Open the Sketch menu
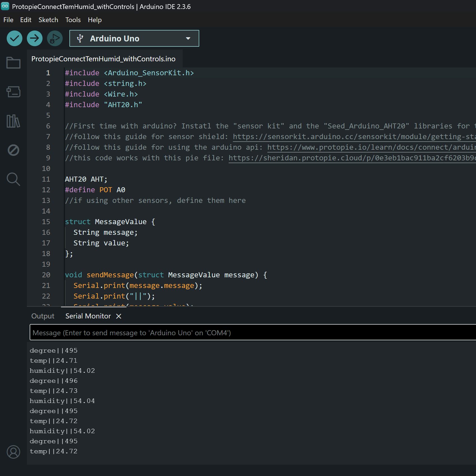 [x=48, y=20]
